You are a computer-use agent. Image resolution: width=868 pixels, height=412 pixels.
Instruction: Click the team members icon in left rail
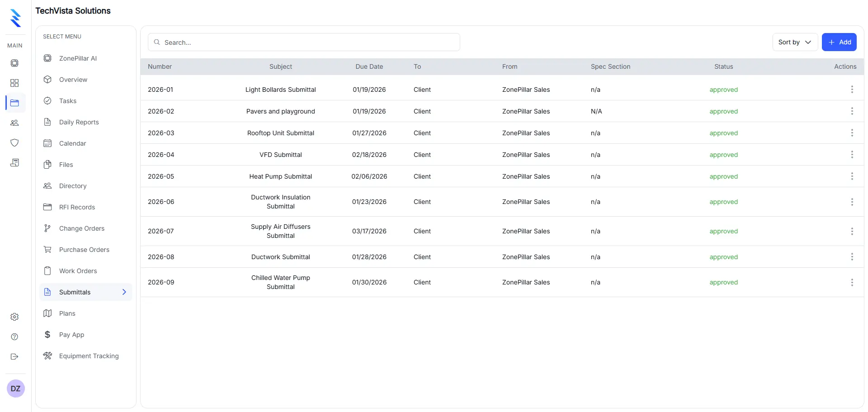click(x=14, y=123)
